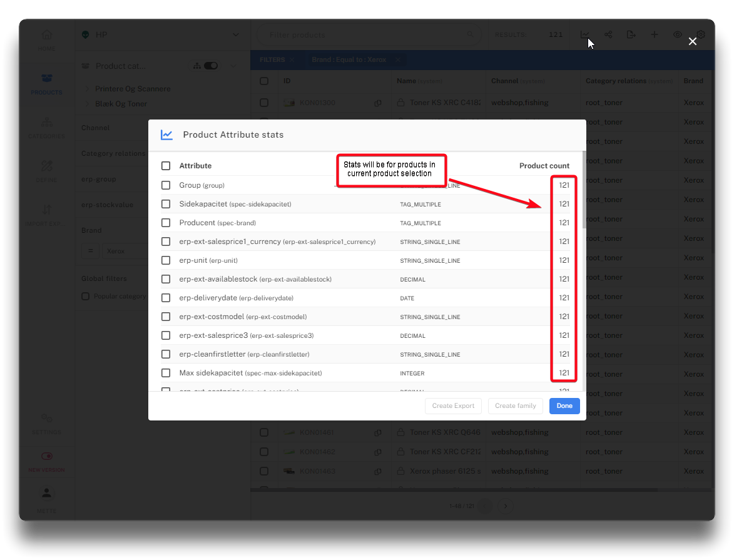Open Categories in the left sidebar
The width and height of the screenshot is (734, 560).
click(46, 128)
